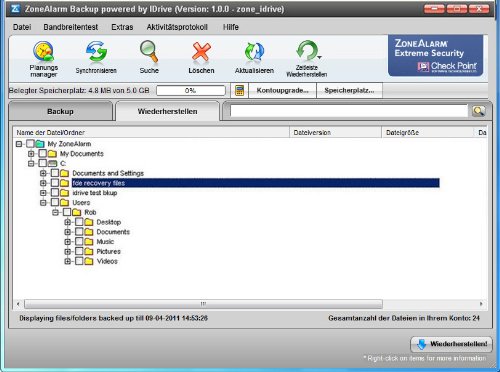Select the Documents folder row under Rob
This screenshot has height=372, width=500.
tap(113, 232)
